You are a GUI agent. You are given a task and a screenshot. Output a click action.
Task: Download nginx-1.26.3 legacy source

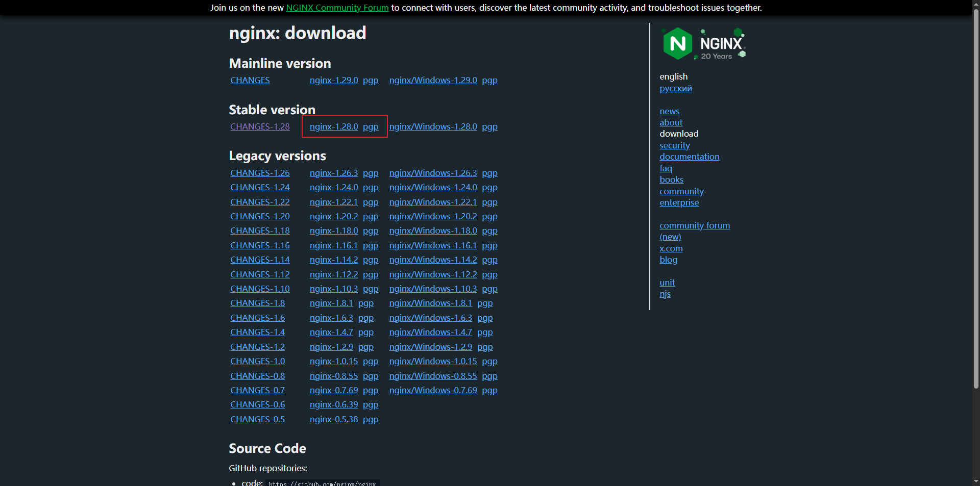click(334, 173)
